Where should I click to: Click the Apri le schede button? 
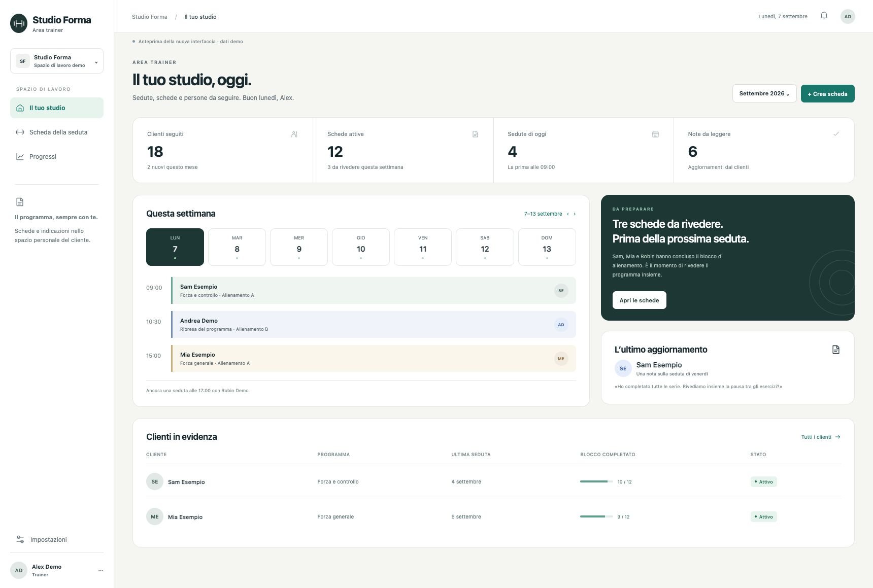tap(639, 300)
